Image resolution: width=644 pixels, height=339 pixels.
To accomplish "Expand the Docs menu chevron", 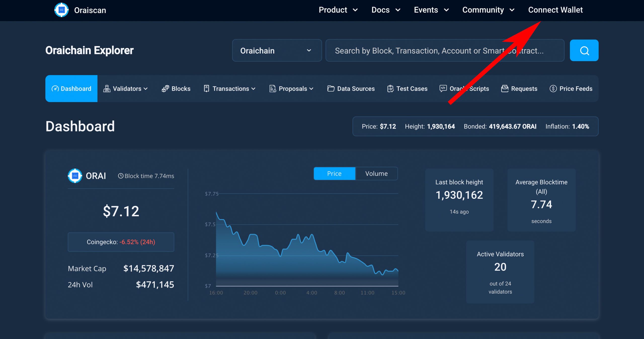I will point(398,10).
